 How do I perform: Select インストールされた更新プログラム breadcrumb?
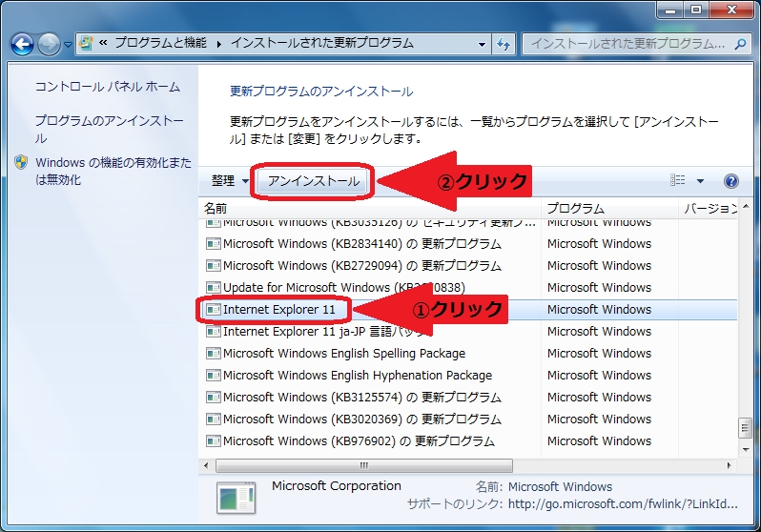tap(322, 43)
